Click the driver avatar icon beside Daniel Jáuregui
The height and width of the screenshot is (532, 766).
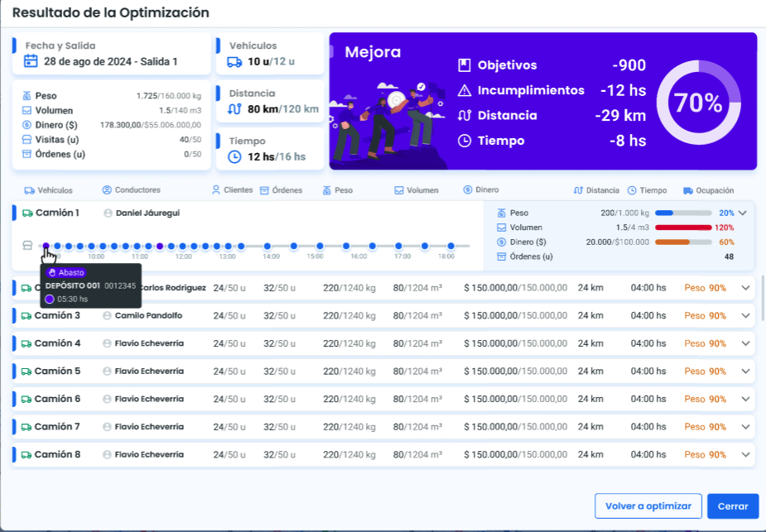click(x=108, y=213)
